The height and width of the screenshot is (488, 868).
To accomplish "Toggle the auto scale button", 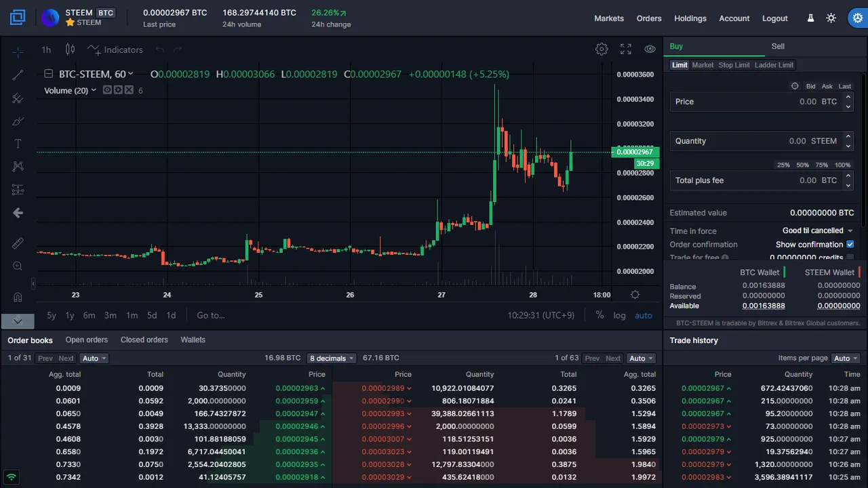I will point(644,315).
